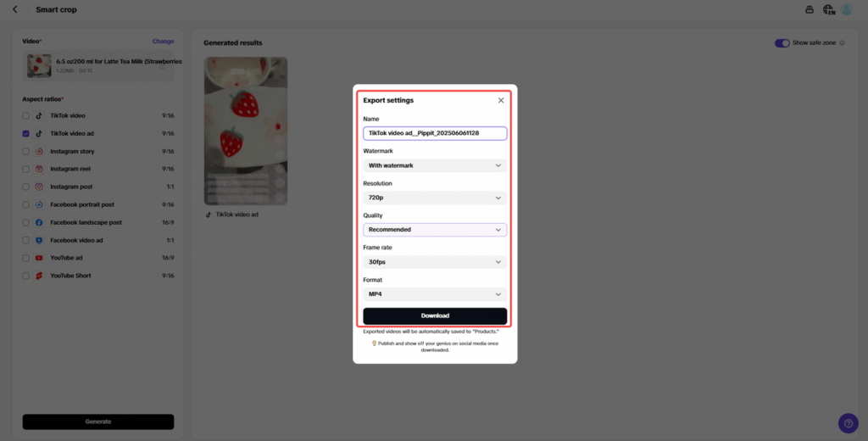Expand the Quality Recommended dropdown
868x441 pixels.
coord(435,230)
